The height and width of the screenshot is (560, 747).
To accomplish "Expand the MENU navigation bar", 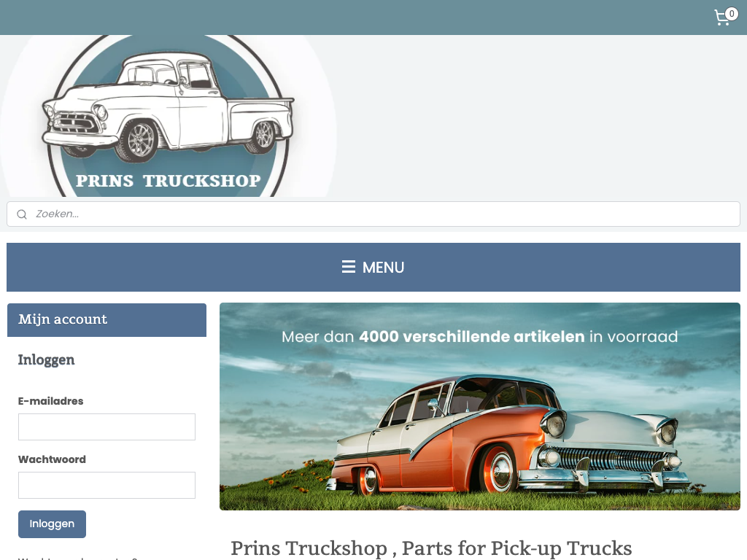I will point(373,267).
